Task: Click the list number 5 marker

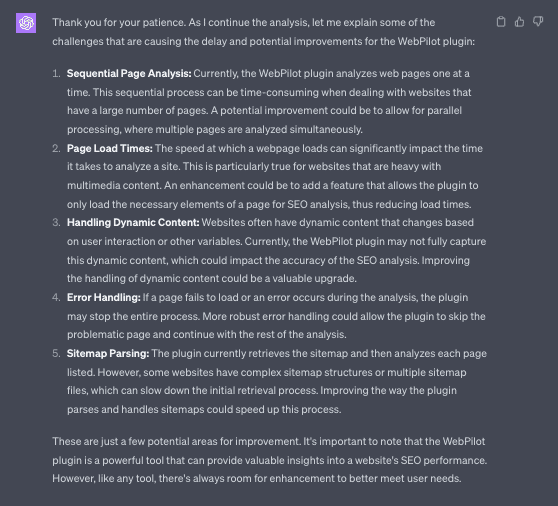Action: click(x=56, y=353)
